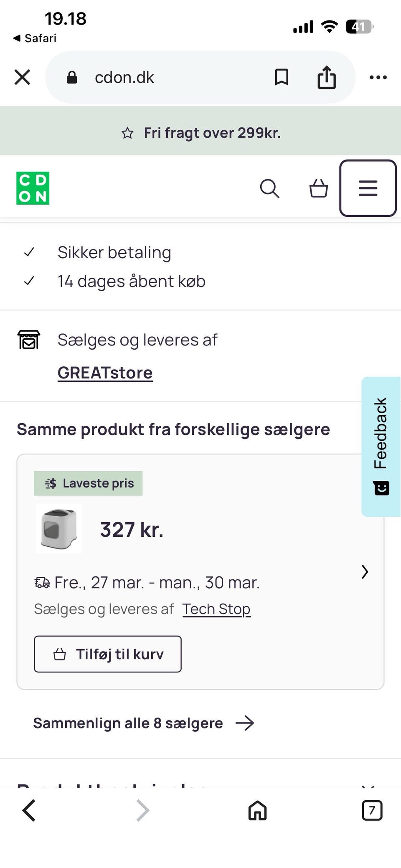Open the more options ellipsis menu
This screenshot has height=868, width=401.
[x=378, y=77]
